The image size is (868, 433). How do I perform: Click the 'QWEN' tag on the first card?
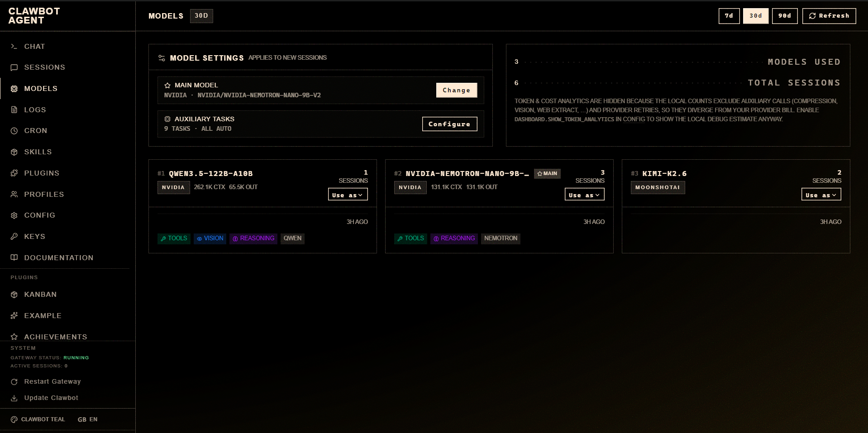point(292,238)
